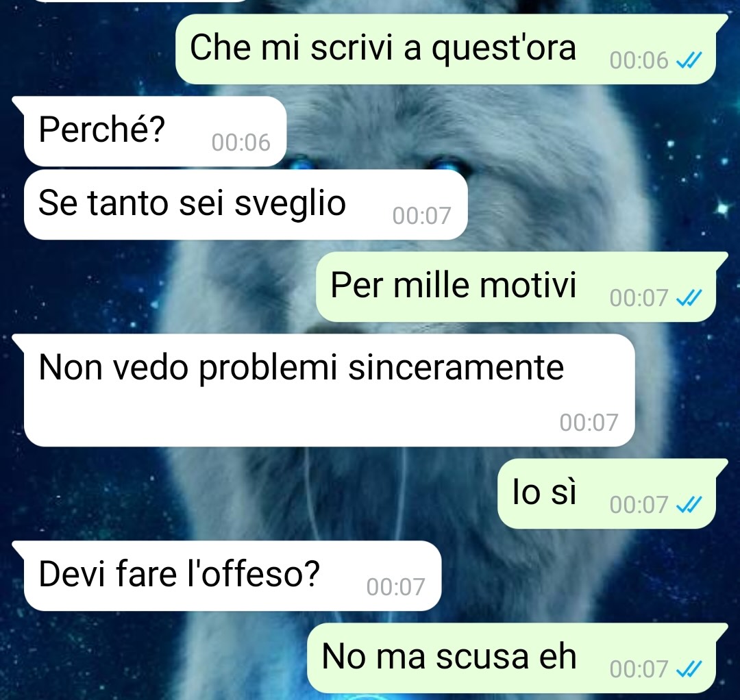Tap the 00:06 timestamp on "Che mi scrivi a quest'ora"

click(639, 60)
